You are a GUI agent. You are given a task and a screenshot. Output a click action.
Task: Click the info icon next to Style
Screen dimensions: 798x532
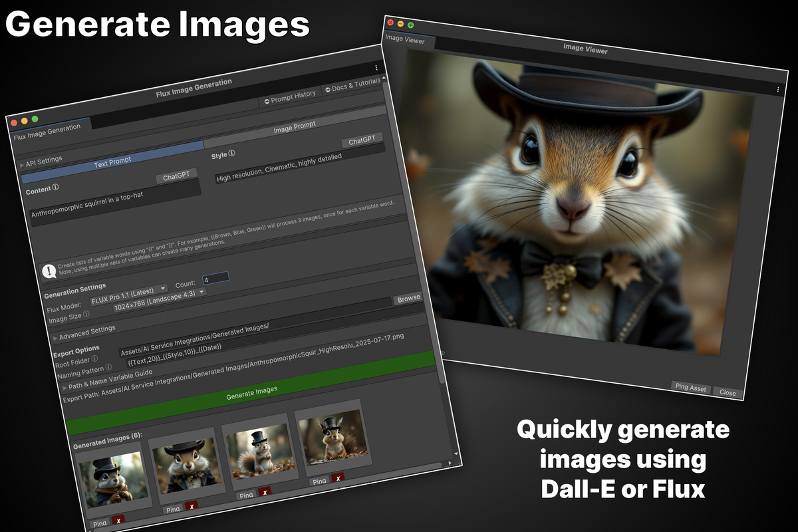tap(232, 154)
